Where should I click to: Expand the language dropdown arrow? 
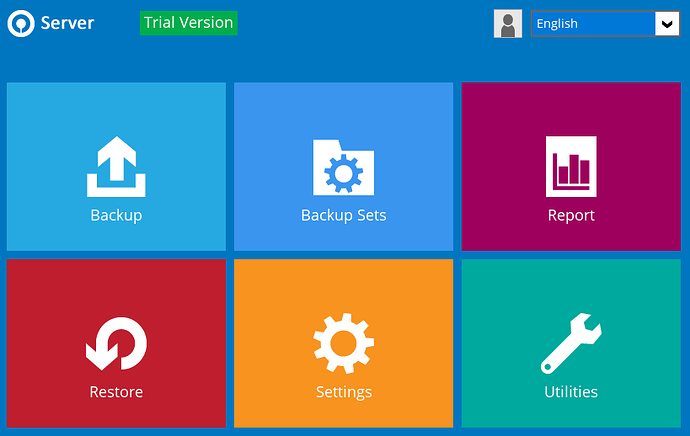tap(667, 24)
